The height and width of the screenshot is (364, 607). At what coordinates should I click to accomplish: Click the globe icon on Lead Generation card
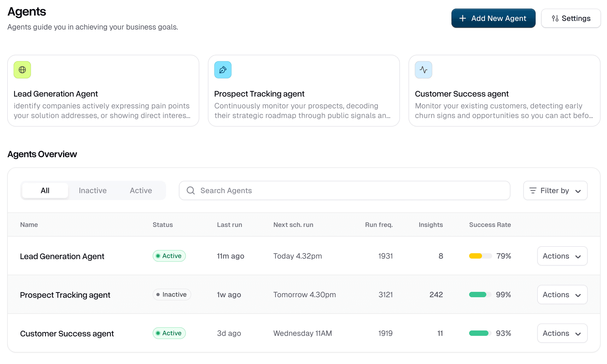click(22, 70)
